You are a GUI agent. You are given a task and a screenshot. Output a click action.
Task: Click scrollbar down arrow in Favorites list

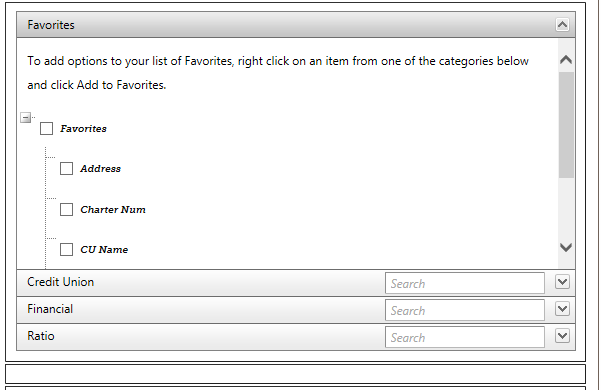click(x=566, y=247)
